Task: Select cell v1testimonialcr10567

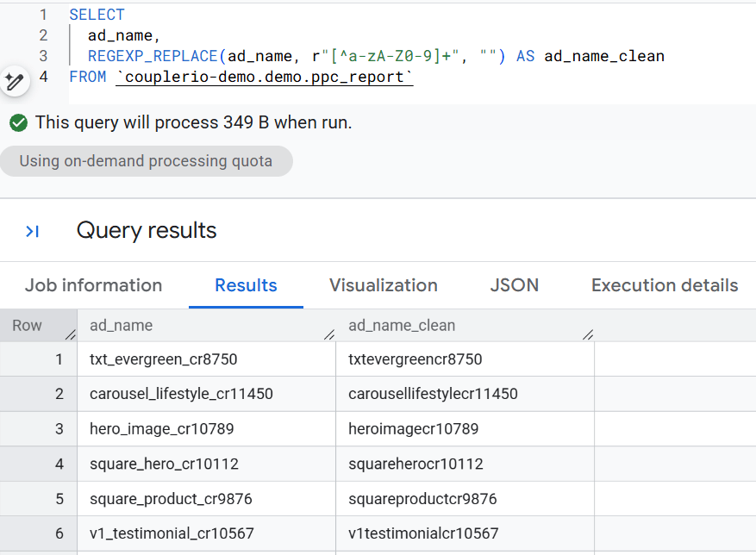Action: [x=465, y=533]
